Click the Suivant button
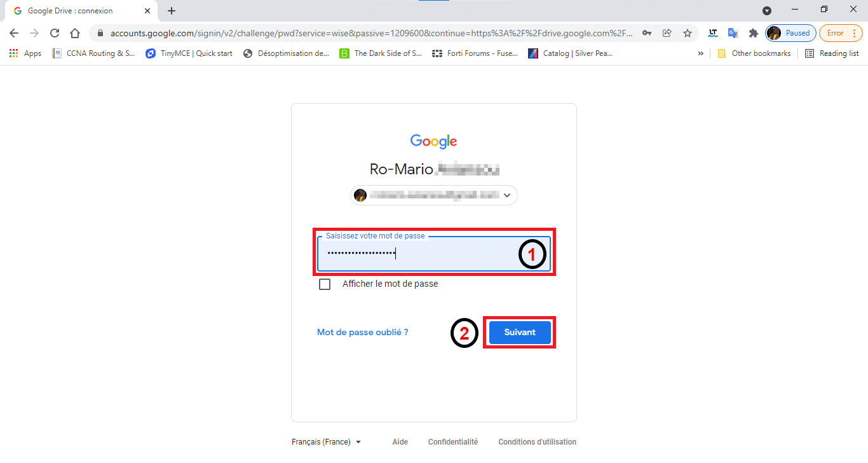The width and height of the screenshot is (868, 463). click(x=520, y=332)
